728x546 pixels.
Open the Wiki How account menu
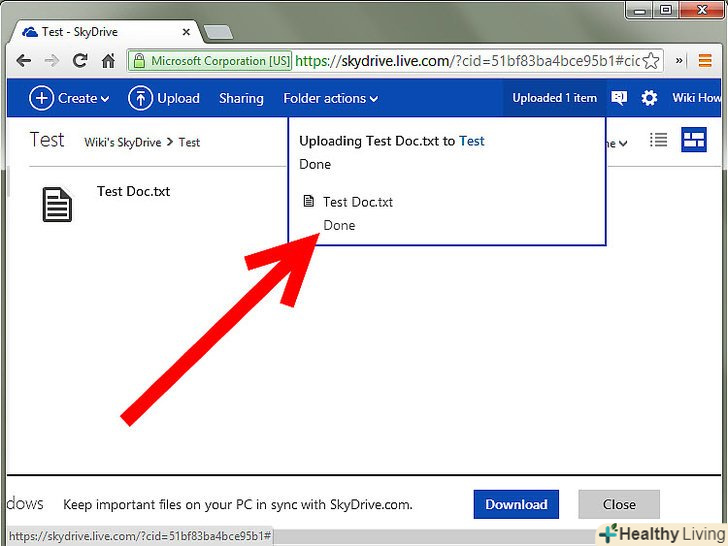pyautogui.click(x=696, y=98)
